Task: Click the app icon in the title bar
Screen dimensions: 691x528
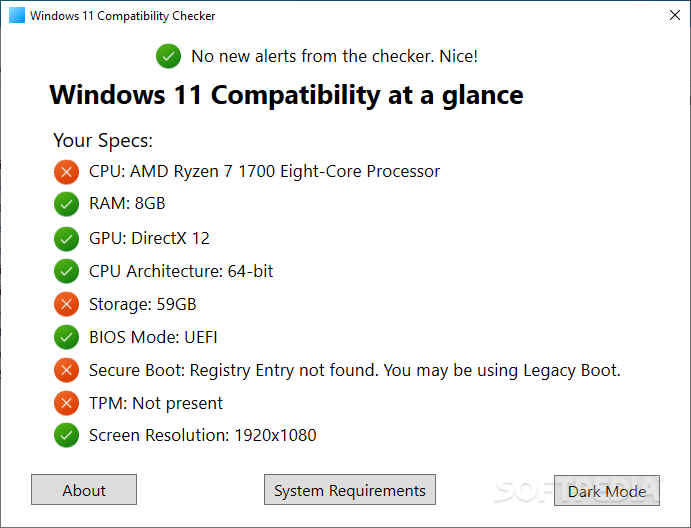Action: [x=17, y=16]
